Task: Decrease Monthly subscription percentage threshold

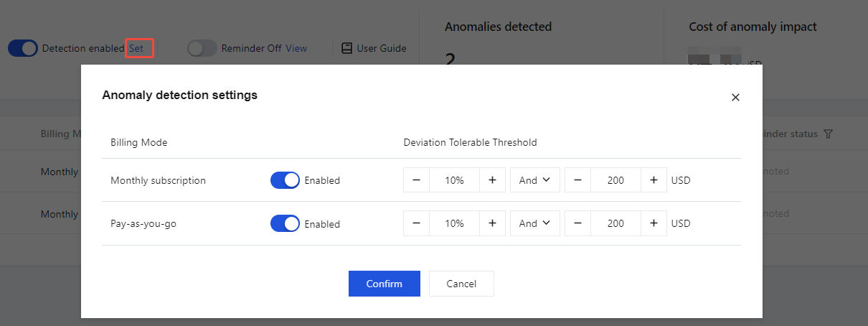Action: (416, 180)
